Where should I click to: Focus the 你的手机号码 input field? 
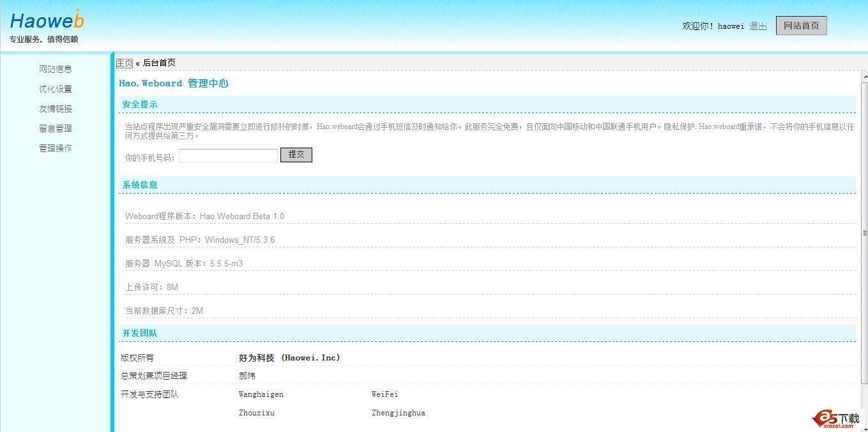(x=228, y=155)
